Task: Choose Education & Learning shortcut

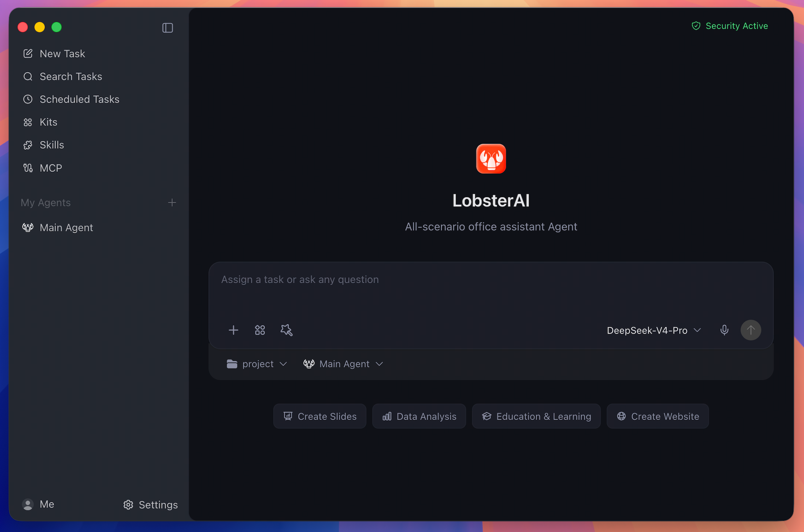Action: pos(536,416)
